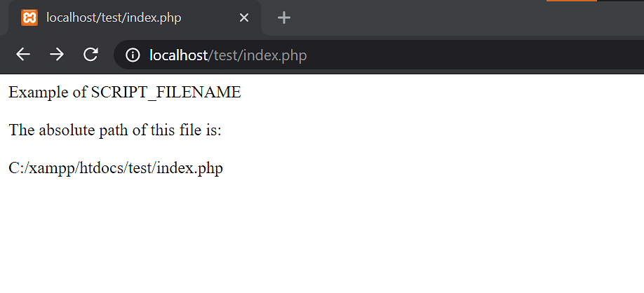Open a new tab with the plus button

click(284, 18)
